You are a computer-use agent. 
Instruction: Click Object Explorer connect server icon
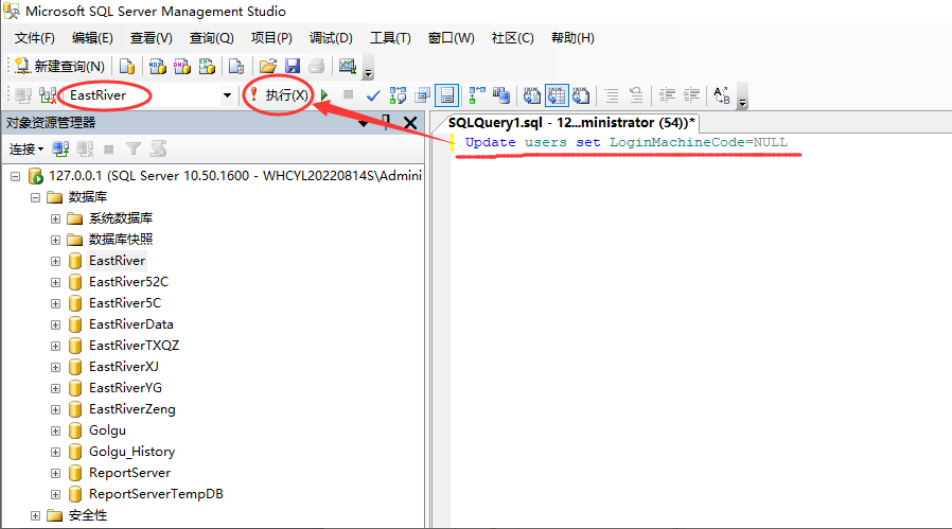pyautogui.click(x=60, y=149)
